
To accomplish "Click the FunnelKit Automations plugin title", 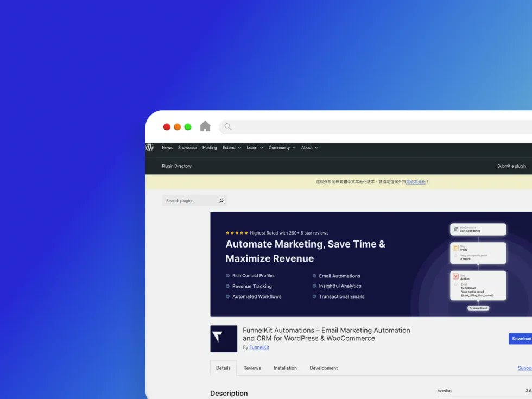I will pyautogui.click(x=326, y=334).
